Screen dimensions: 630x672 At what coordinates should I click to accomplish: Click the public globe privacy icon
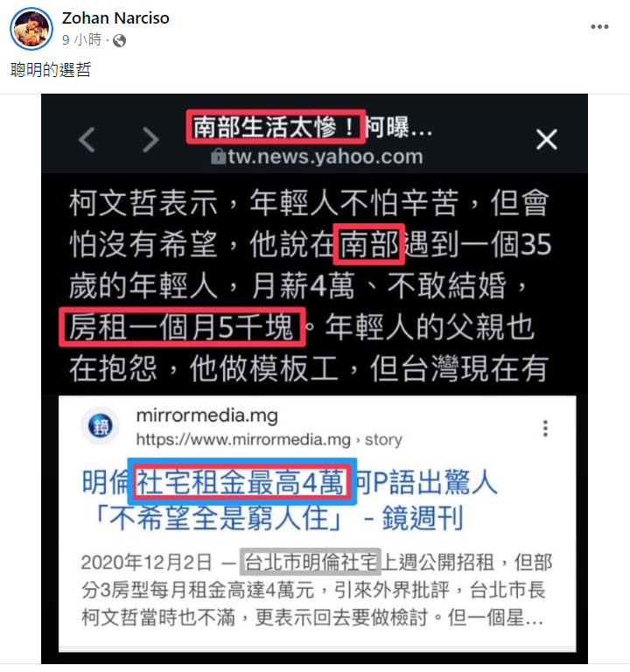(x=119, y=41)
